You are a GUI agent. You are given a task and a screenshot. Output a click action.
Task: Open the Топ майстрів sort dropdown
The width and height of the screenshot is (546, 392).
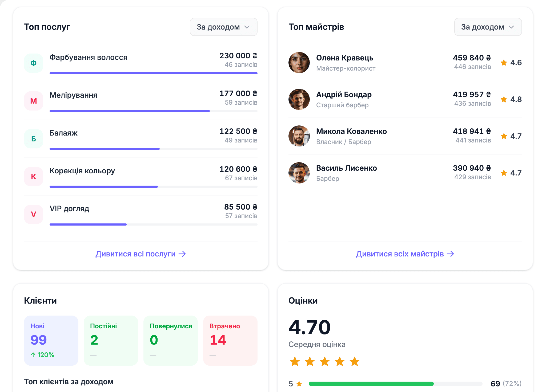[488, 27]
